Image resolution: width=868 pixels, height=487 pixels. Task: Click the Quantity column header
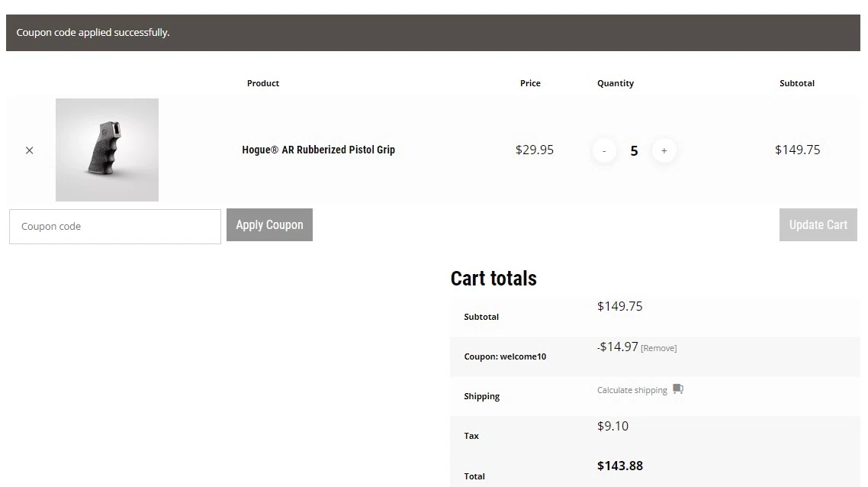point(616,83)
